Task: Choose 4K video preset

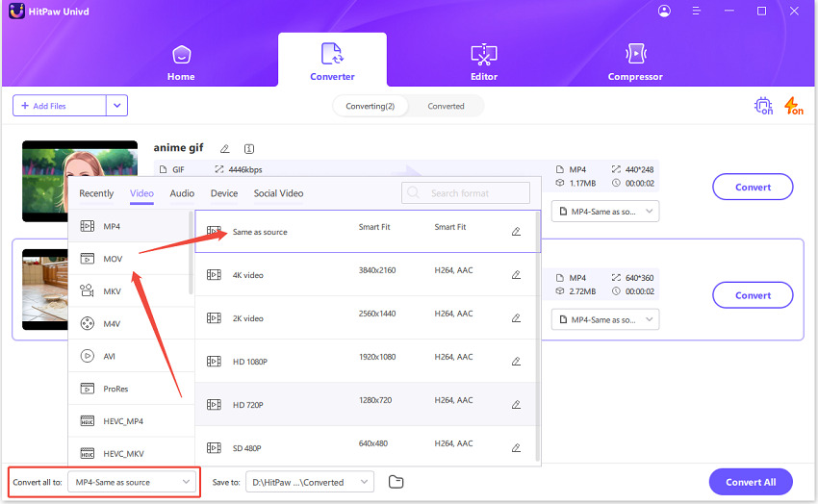Action: (x=365, y=275)
